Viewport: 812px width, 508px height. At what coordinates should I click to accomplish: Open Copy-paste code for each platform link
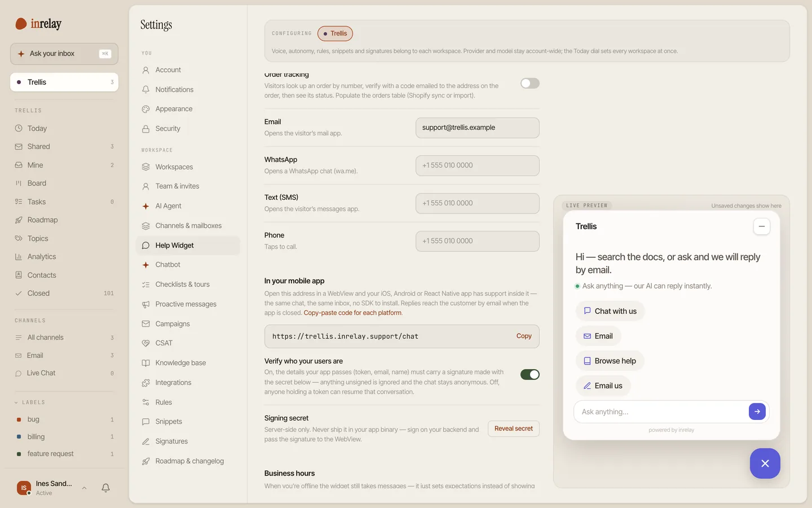tap(352, 313)
